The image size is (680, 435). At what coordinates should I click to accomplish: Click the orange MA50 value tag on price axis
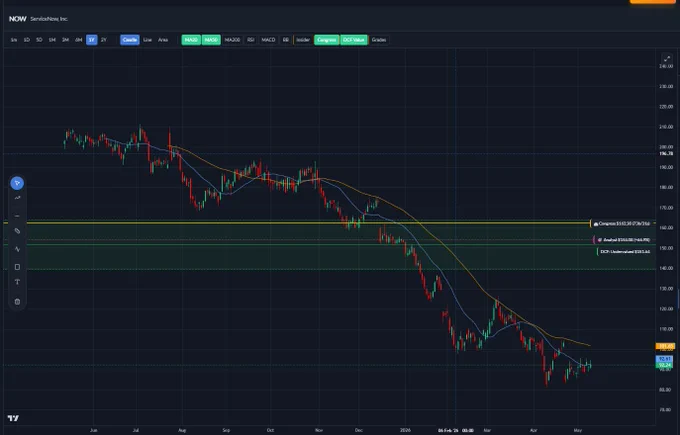[x=665, y=346]
